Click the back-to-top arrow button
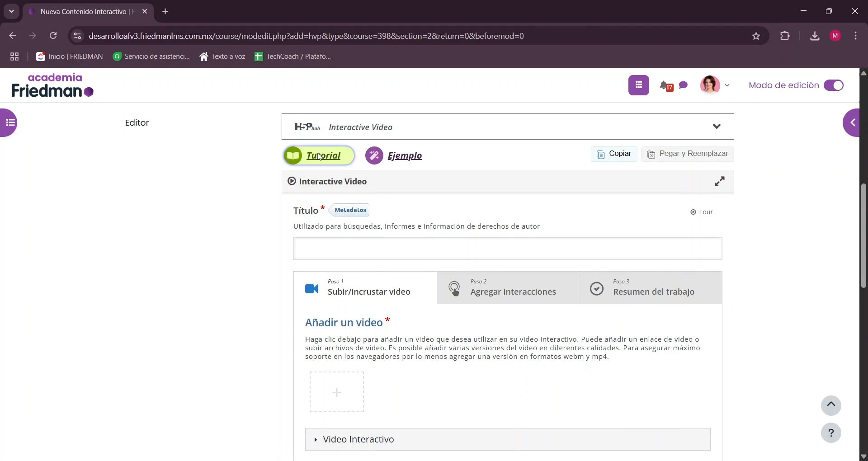Screen dimensions: 868x461 pos(831,405)
